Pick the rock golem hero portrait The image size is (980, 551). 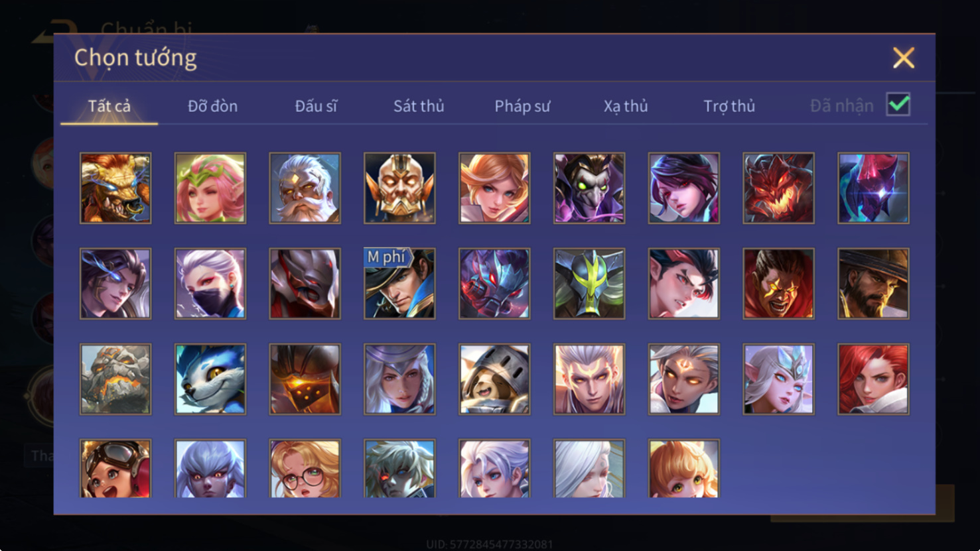(115, 379)
